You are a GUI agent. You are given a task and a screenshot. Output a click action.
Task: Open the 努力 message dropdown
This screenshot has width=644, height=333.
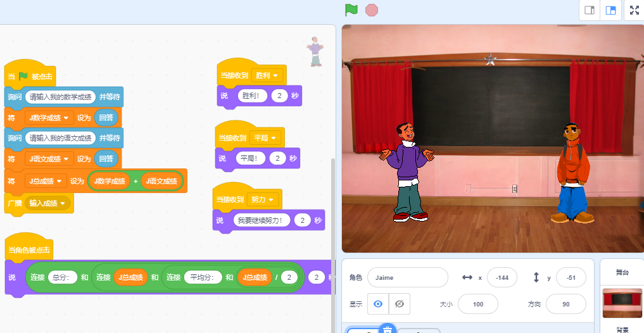tap(262, 199)
